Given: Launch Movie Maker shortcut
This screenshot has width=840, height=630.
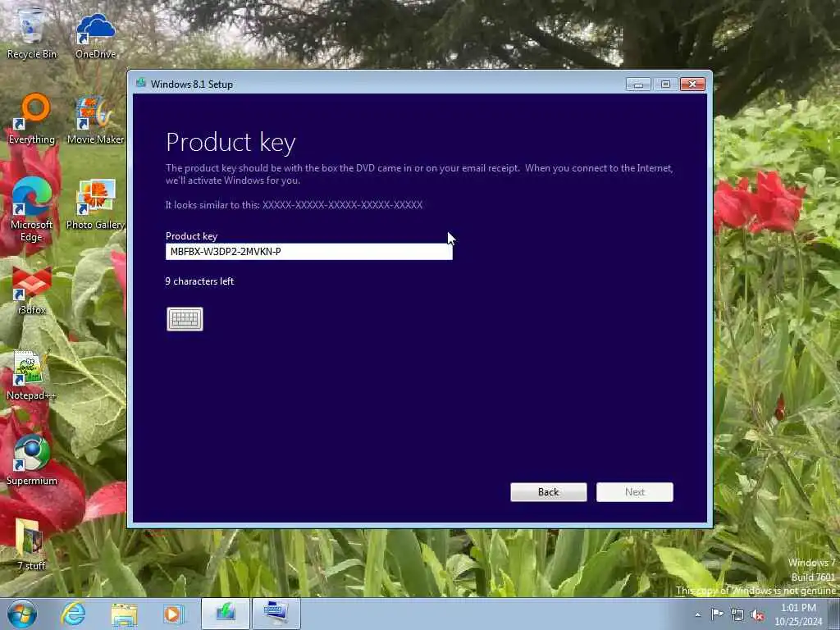Looking at the screenshot, I should 95,119.
